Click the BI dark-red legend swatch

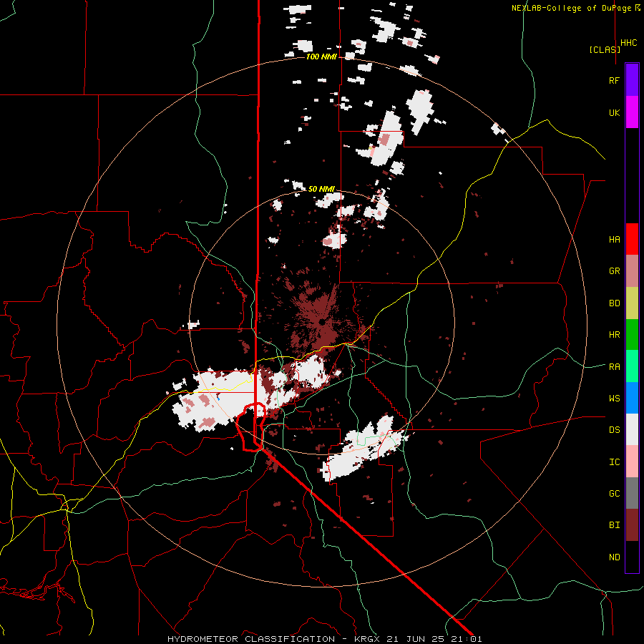pyautogui.click(x=632, y=525)
